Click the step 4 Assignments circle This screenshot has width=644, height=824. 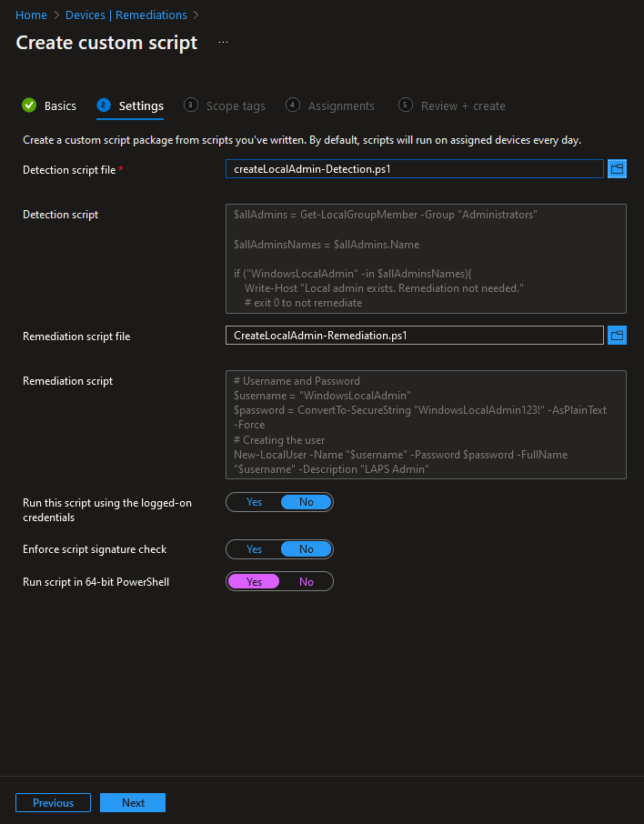pos(293,106)
